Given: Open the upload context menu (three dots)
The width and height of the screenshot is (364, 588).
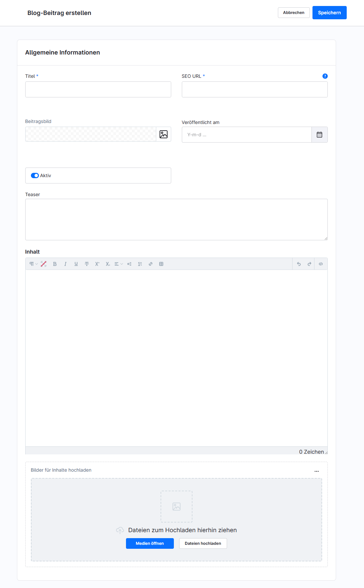Looking at the screenshot, I should pyautogui.click(x=316, y=471).
